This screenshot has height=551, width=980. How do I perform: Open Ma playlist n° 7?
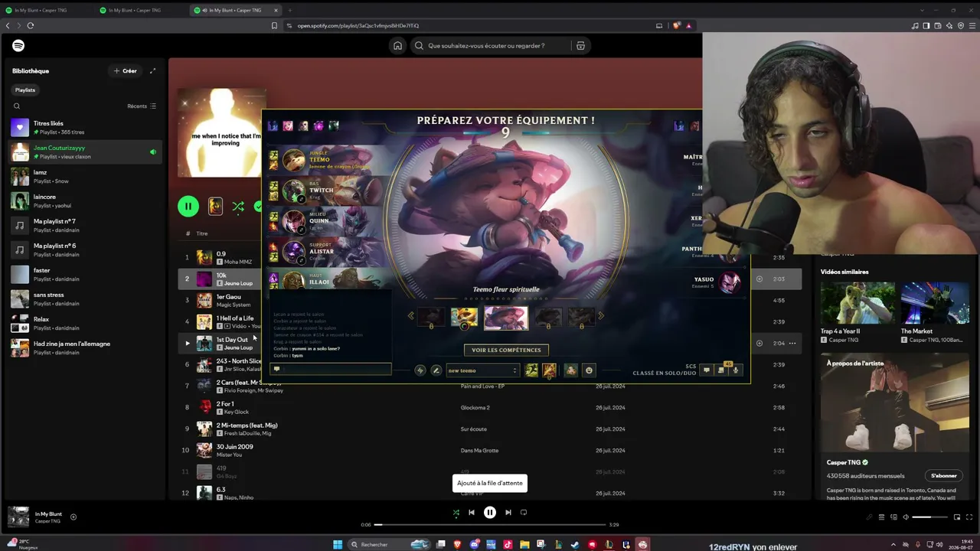coord(86,225)
